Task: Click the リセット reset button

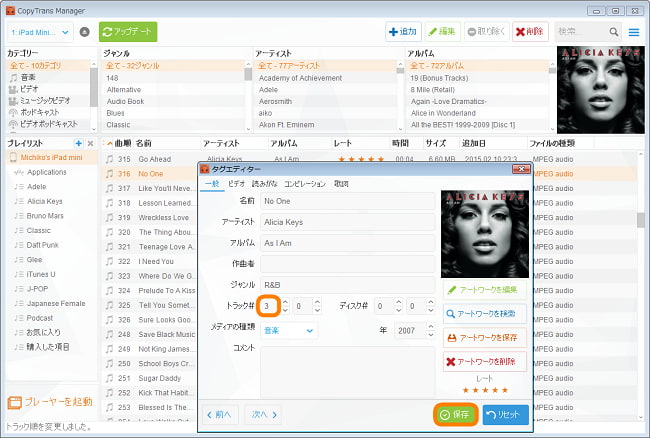Action: (x=506, y=414)
